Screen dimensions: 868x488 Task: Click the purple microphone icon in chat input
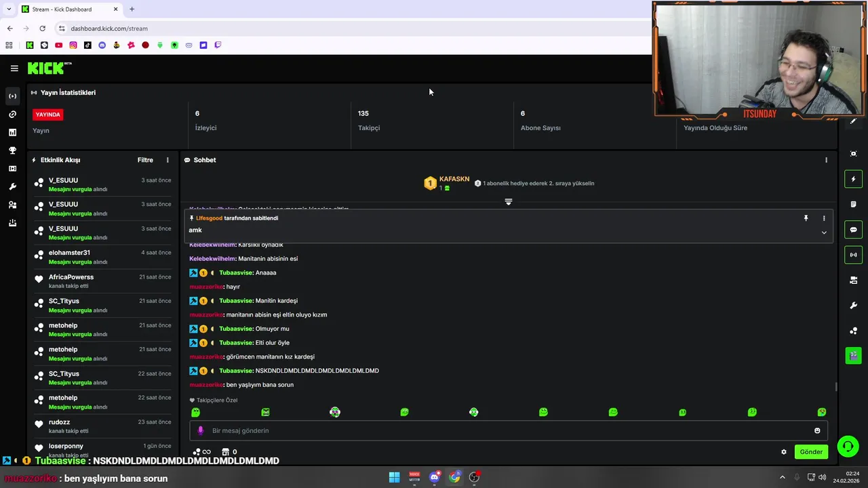coord(200,430)
